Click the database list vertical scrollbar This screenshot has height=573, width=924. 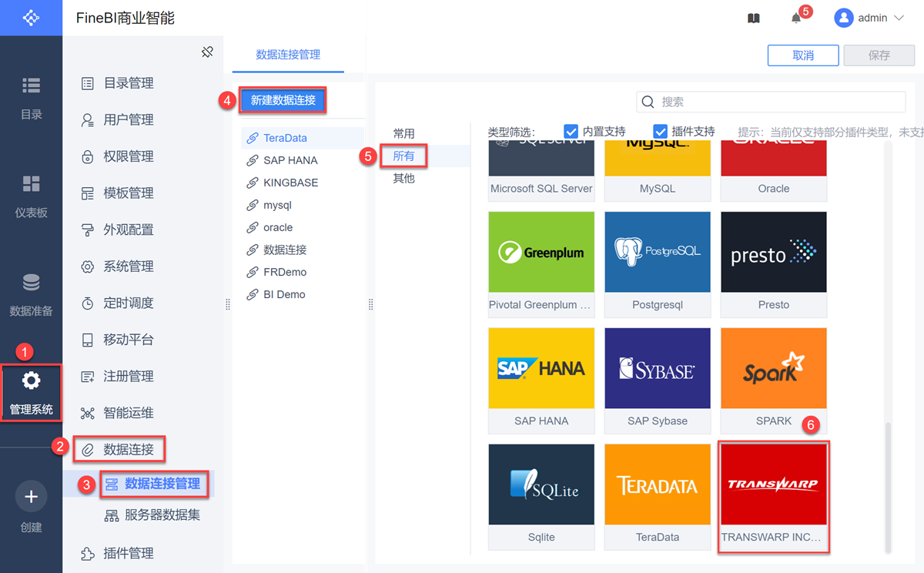[888, 487]
